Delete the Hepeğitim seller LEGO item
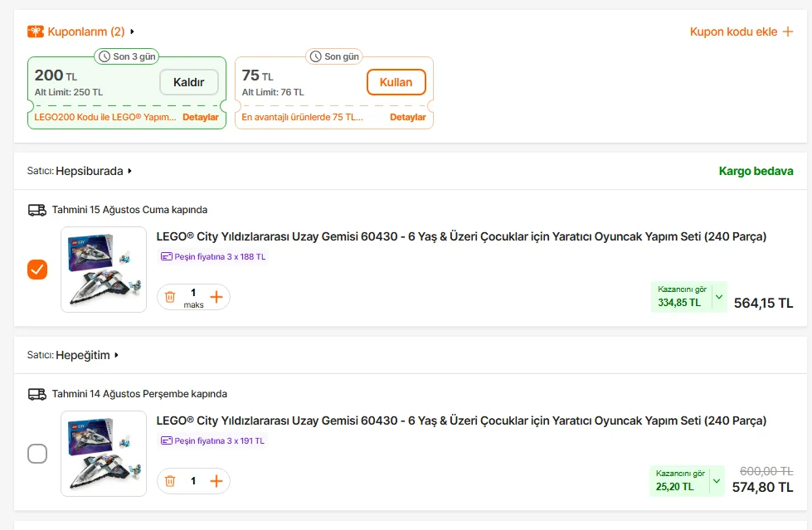 coord(170,481)
